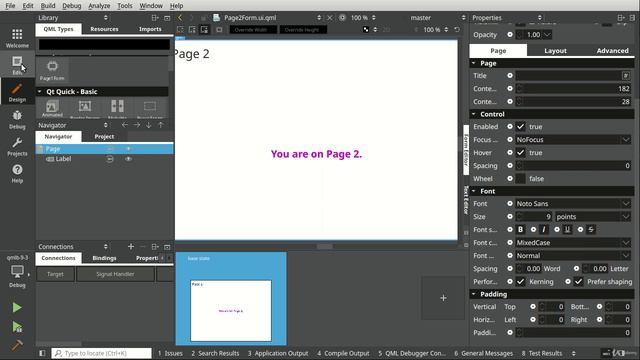Viewport: 640px width, 360px height.
Task: Toggle left sidebar visibility in status bar
Action: click(x=42, y=353)
